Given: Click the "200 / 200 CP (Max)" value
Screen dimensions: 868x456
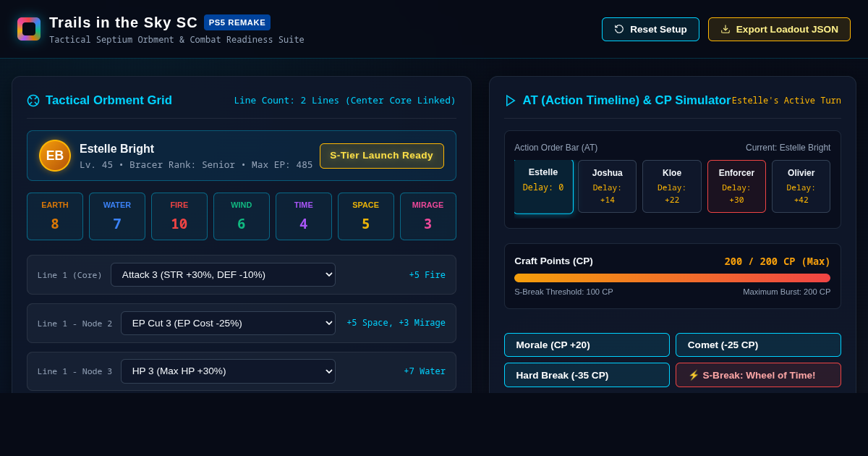Looking at the screenshot, I should [778, 261].
